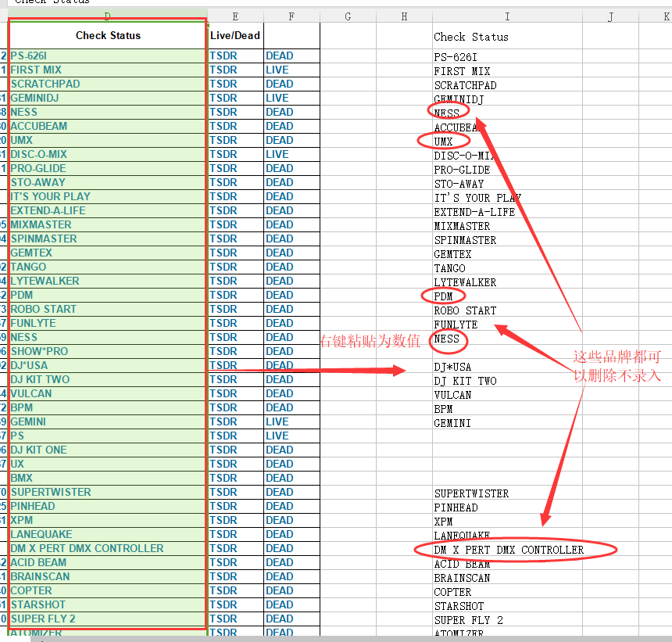Select the SHOW*PRO cell in column D

pos(108,351)
